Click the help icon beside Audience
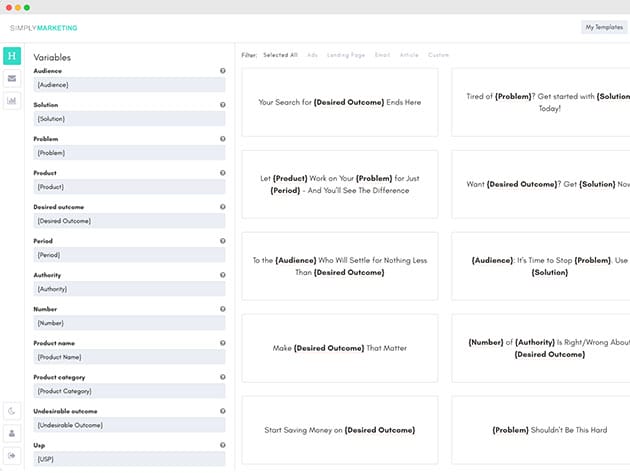The image size is (630, 473). (222, 71)
